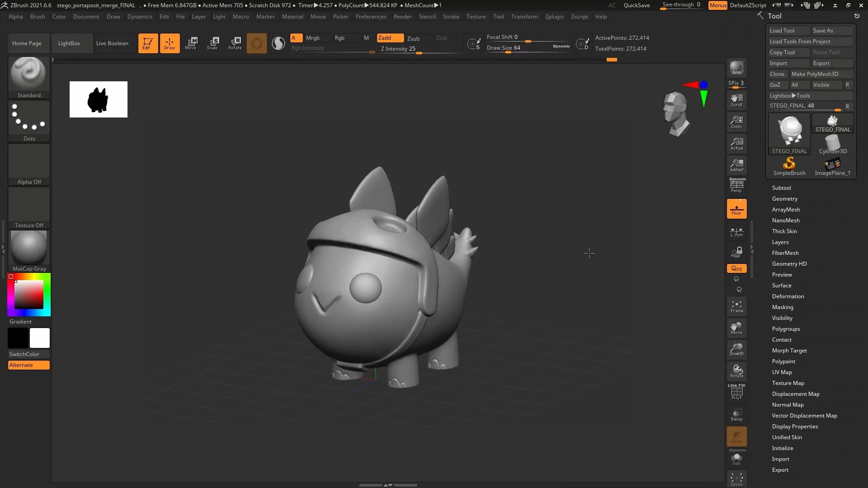Image resolution: width=868 pixels, height=488 pixels.
Task: Toggle the Floor grid button
Action: pos(736,209)
